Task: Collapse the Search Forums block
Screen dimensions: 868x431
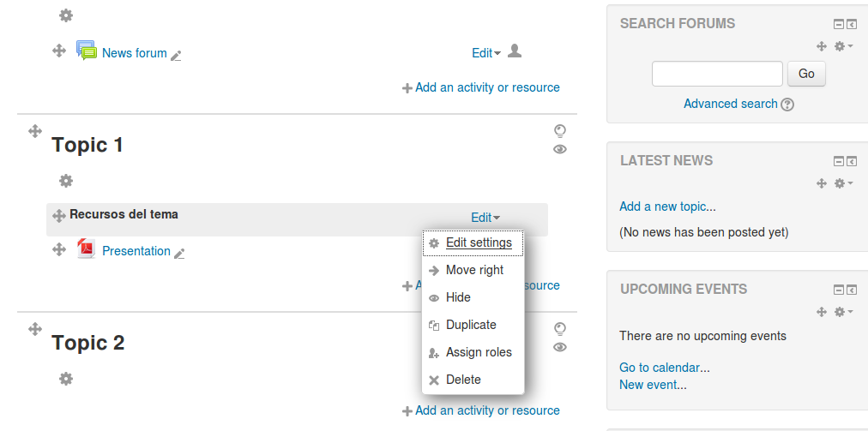Action: 838,24
